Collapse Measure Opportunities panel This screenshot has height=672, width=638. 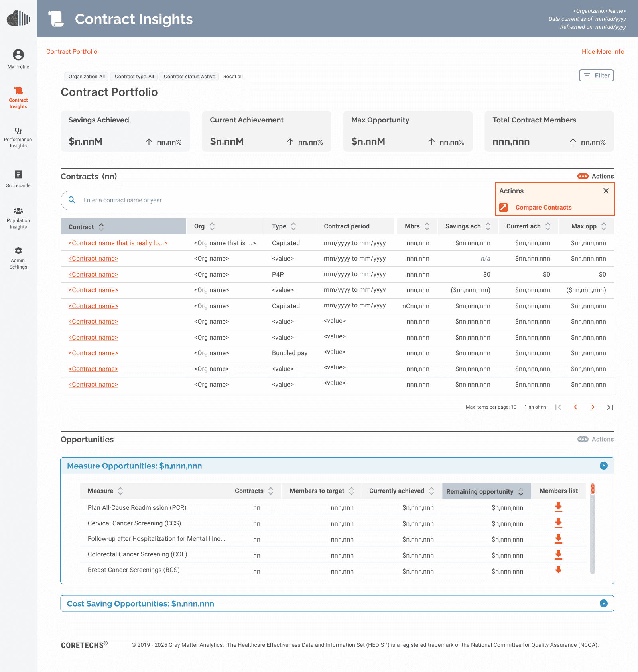604,466
